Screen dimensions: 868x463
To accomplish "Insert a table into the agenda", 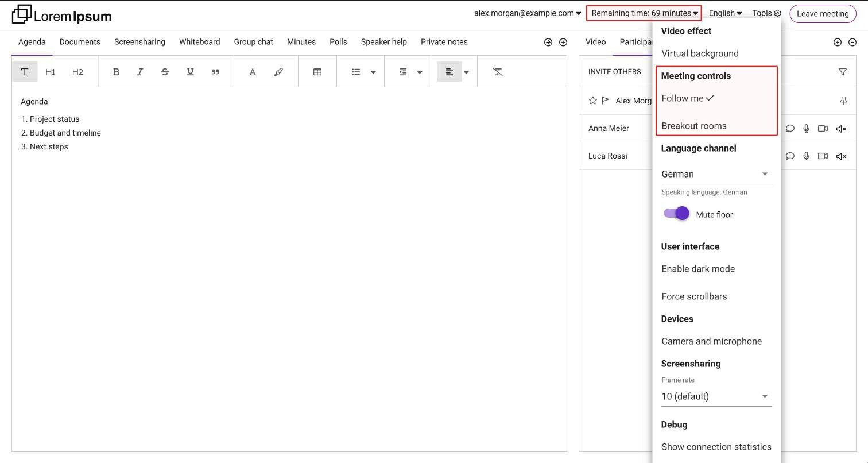I will click(x=317, y=72).
